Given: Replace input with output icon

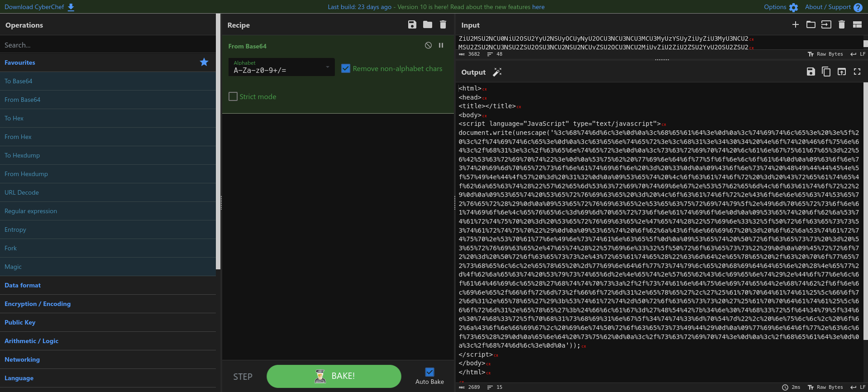Looking at the screenshot, I should pos(842,72).
